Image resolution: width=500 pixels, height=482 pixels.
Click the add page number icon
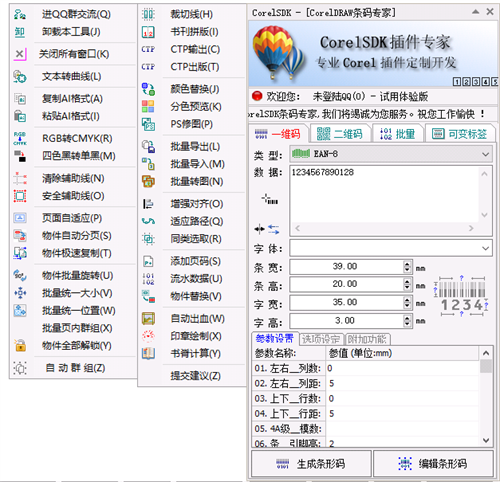tap(148, 261)
